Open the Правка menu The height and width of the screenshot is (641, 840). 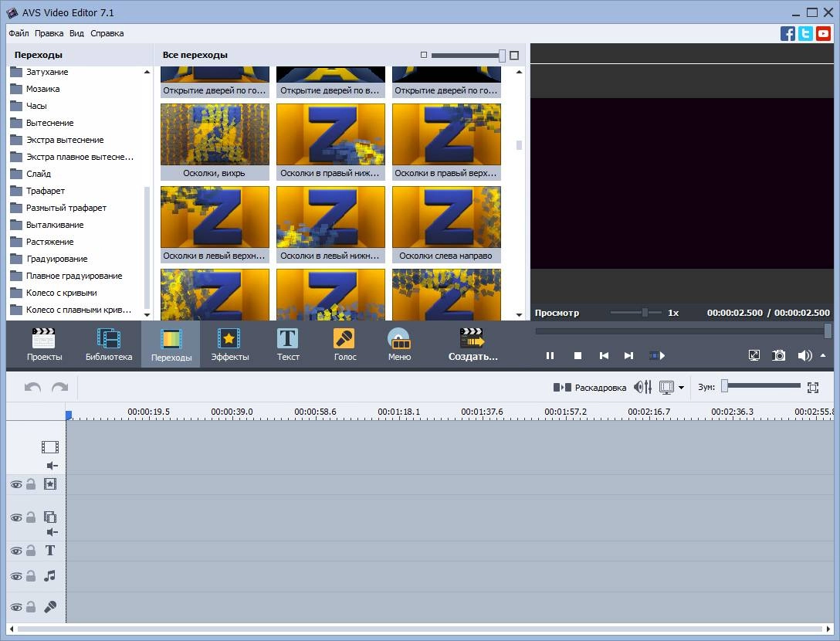[49, 33]
